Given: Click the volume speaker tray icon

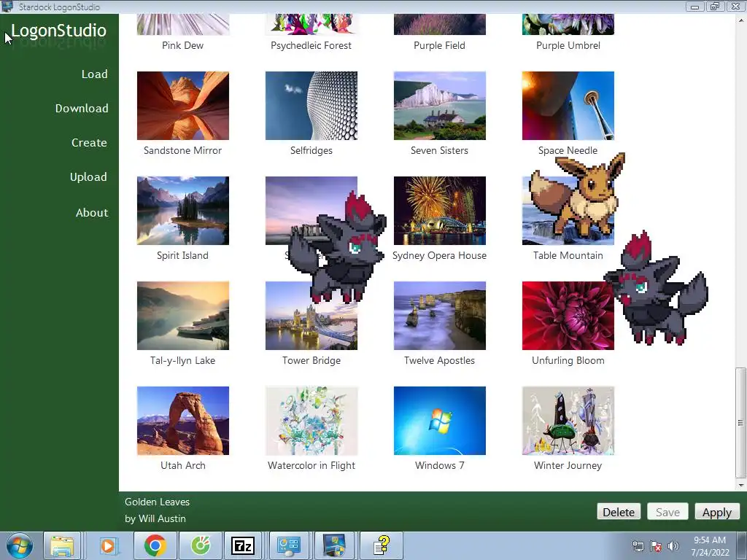Looking at the screenshot, I should [x=673, y=546].
